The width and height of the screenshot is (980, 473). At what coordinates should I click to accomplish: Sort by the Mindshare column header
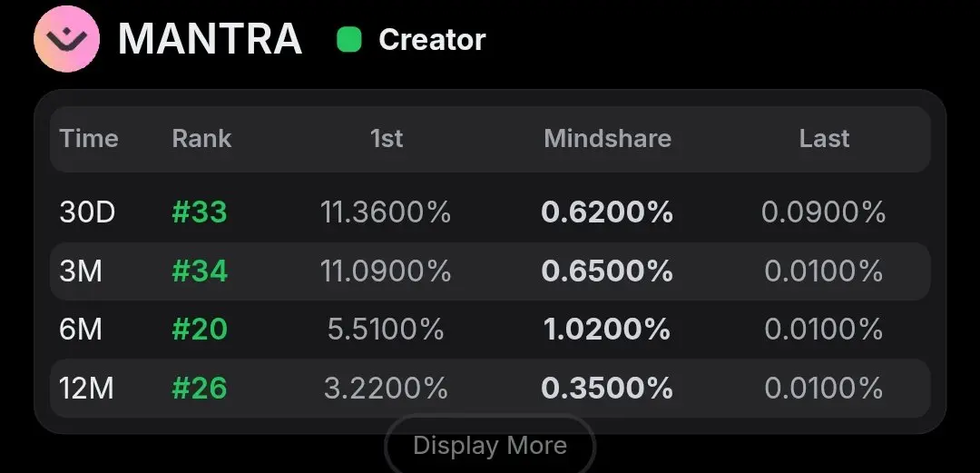[x=607, y=139]
